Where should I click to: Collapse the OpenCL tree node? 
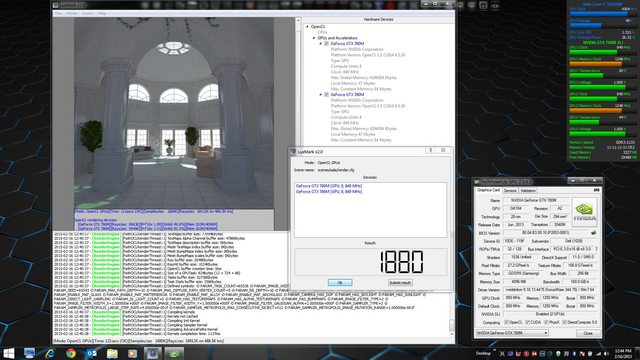pyautogui.click(x=307, y=27)
